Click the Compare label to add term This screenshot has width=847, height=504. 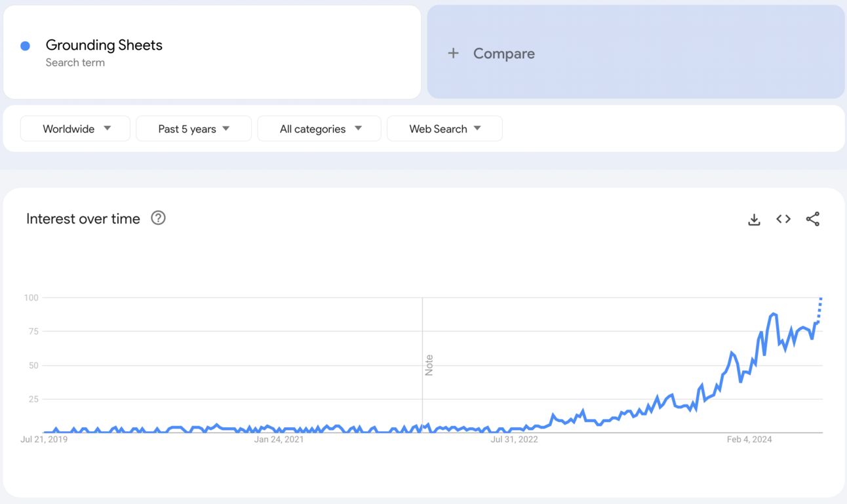pos(503,54)
